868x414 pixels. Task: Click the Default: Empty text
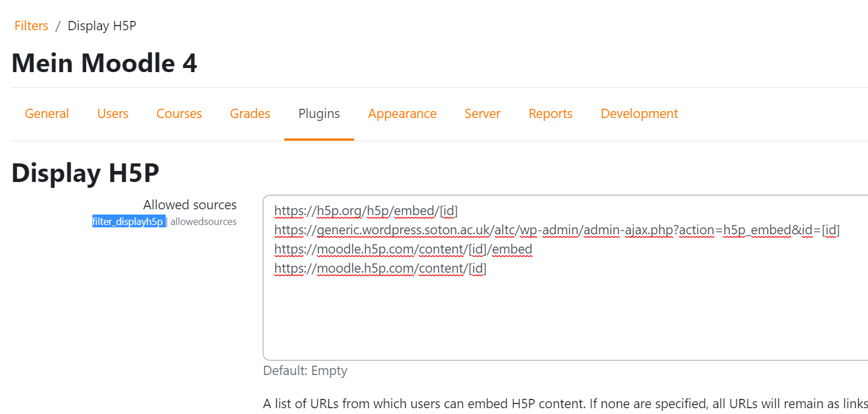(305, 370)
